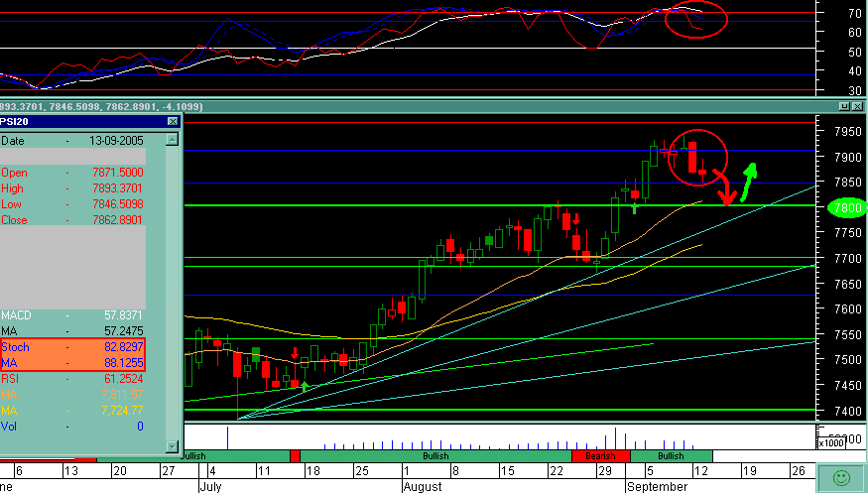This screenshot has width=868, height=493.
Task: Click the PSI20 data window scrollbar track
Action: point(173,294)
